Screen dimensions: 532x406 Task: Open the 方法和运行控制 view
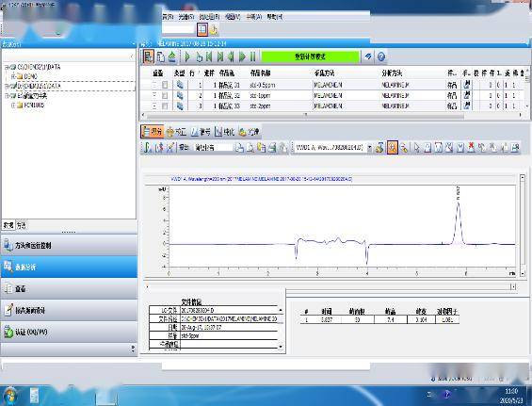[70, 245]
